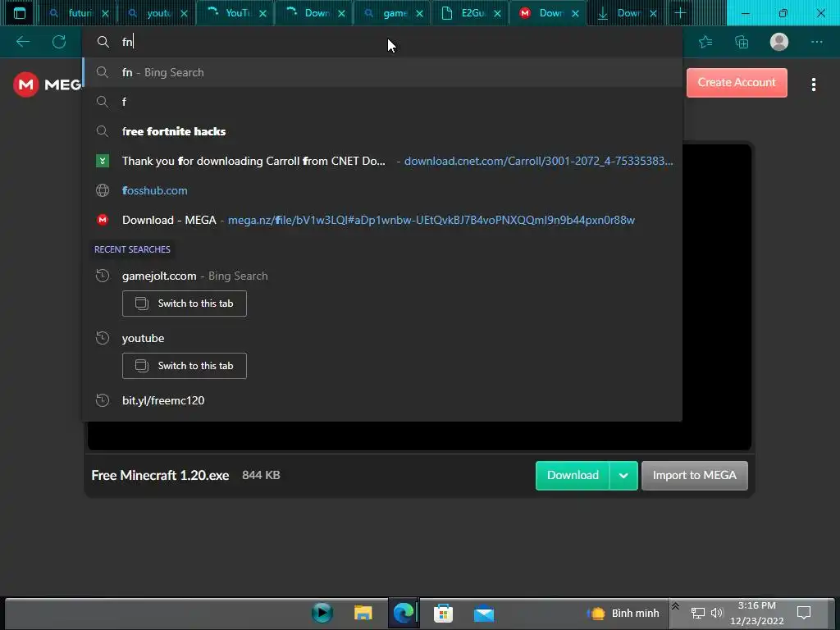Open the notification center icon
840x630 pixels.
tap(804, 613)
